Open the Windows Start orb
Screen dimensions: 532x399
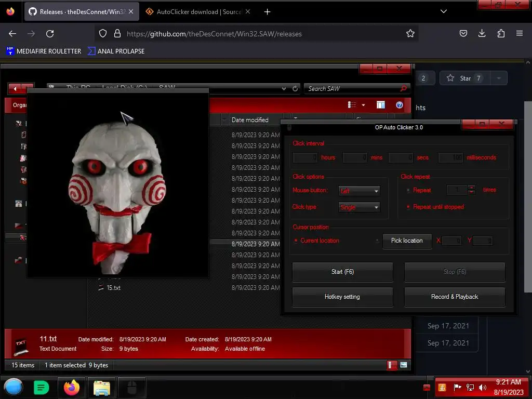14,387
